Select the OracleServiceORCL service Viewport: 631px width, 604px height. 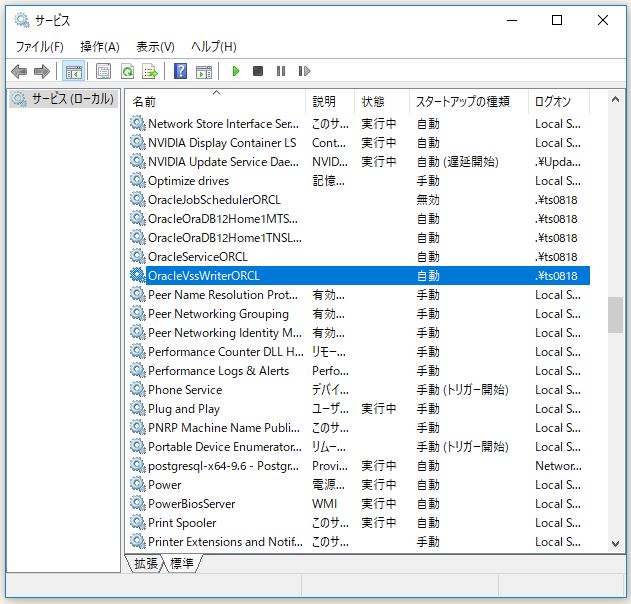coord(359,257)
